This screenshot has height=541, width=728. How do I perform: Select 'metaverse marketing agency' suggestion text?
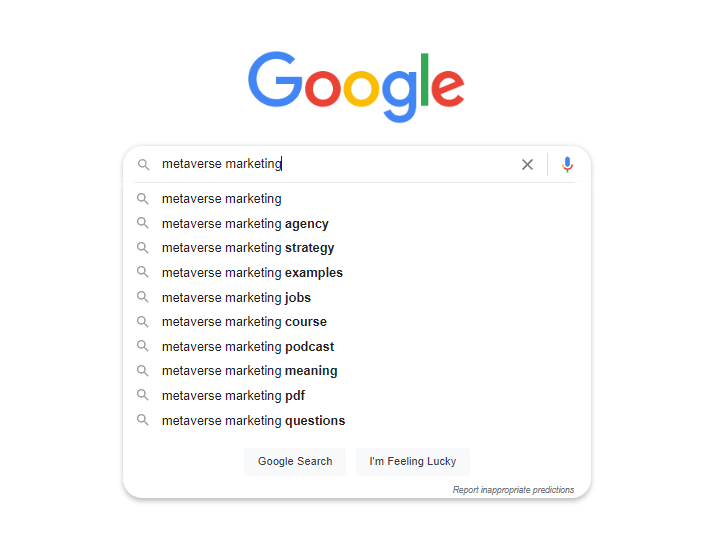pyautogui.click(x=245, y=224)
